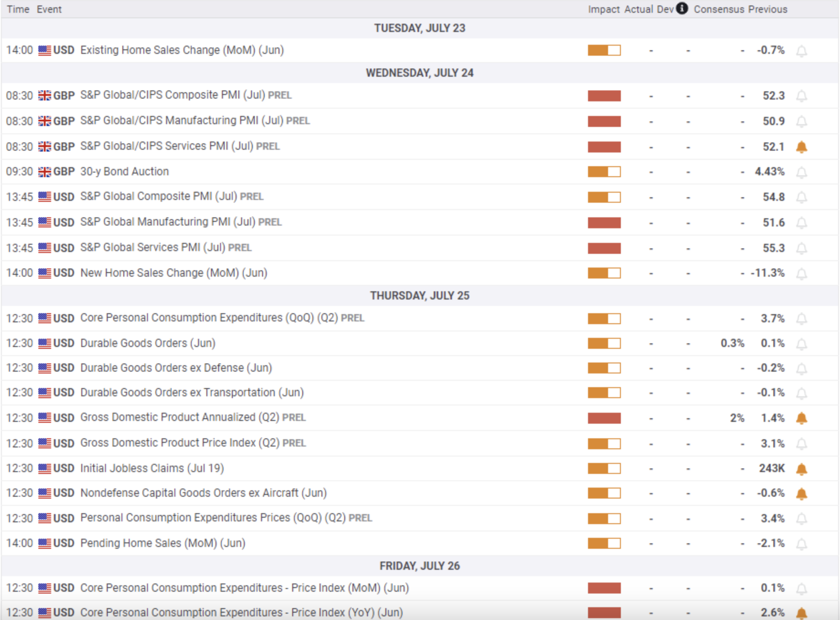Viewport: 840px width, 620px height.
Task: Click high impact bar for S&P Global/CIPS Composite PMI
Action: [x=604, y=95]
